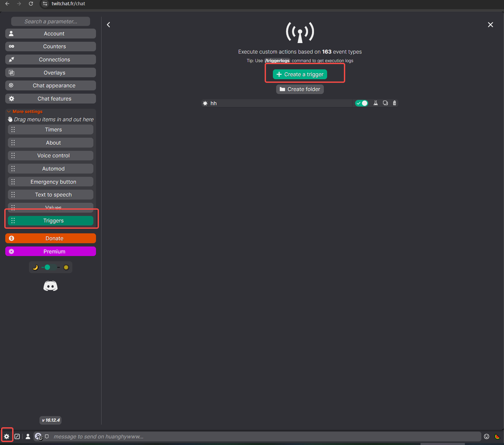This screenshot has height=445, width=504.
Task: Duplicate the hh trigger with copy icon
Action: (385, 103)
